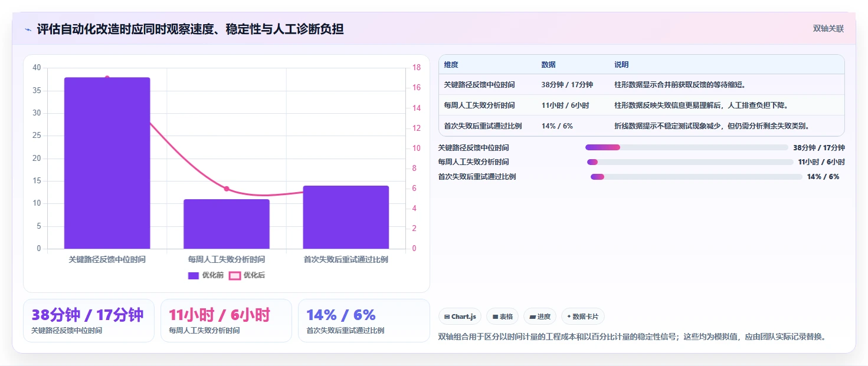Screen dimensions: 868x366
Task: Click the 关键路径反馈中位时间 progress bar
Action: [687, 147]
